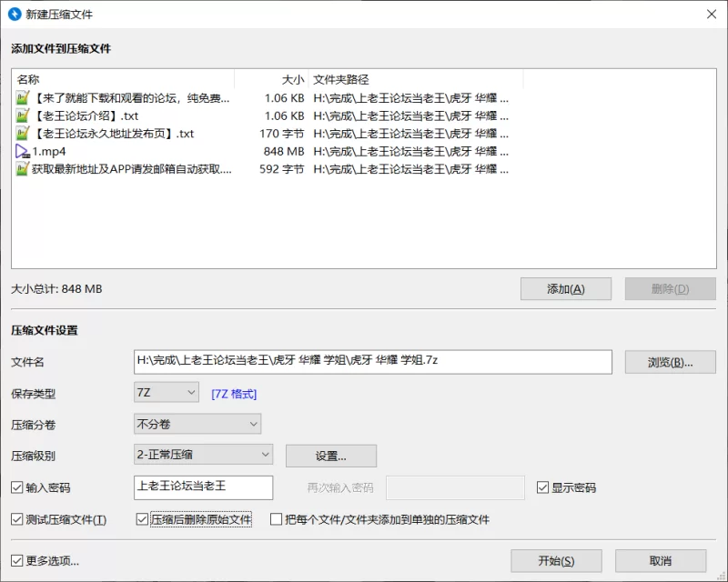Click the icon of 【来了就能下载和观看的论坛 file
The image size is (728, 582).
click(x=23, y=98)
